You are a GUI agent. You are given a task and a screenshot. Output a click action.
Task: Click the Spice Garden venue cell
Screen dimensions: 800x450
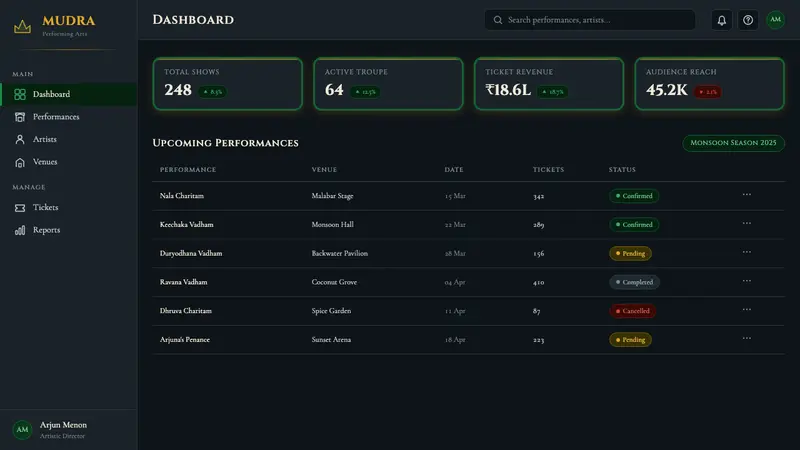[x=332, y=311]
